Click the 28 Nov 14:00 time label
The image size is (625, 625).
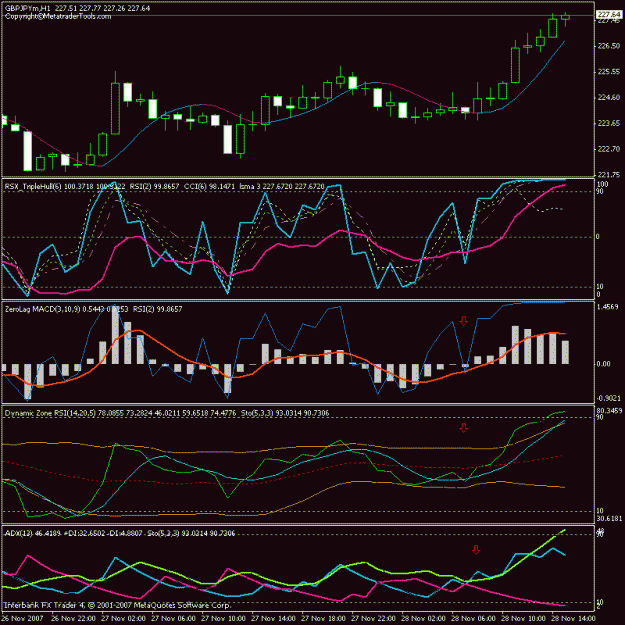573,618
